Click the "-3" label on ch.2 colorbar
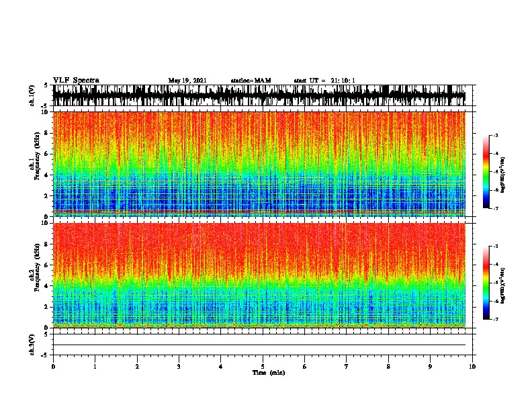The image size is (532, 411). (495, 246)
